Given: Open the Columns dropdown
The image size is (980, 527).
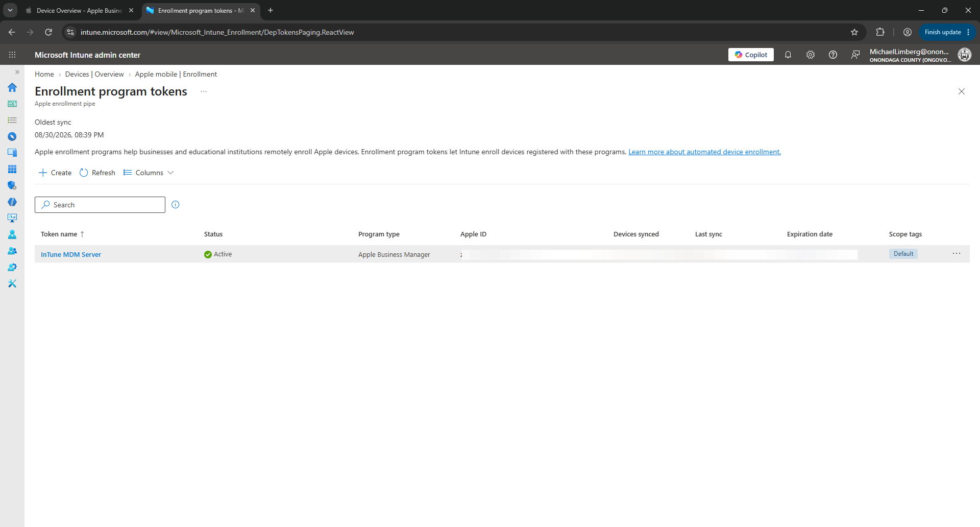Looking at the screenshot, I should coord(149,173).
